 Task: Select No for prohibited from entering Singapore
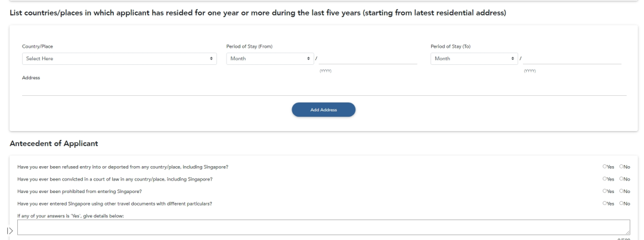pyautogui.click(x=621, y=191)
